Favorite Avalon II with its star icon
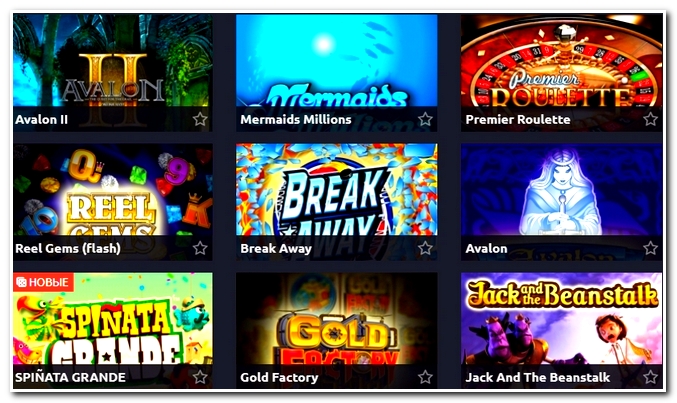Image resolution: width=677 pixels, height=403 pixels. click(200, 119)
